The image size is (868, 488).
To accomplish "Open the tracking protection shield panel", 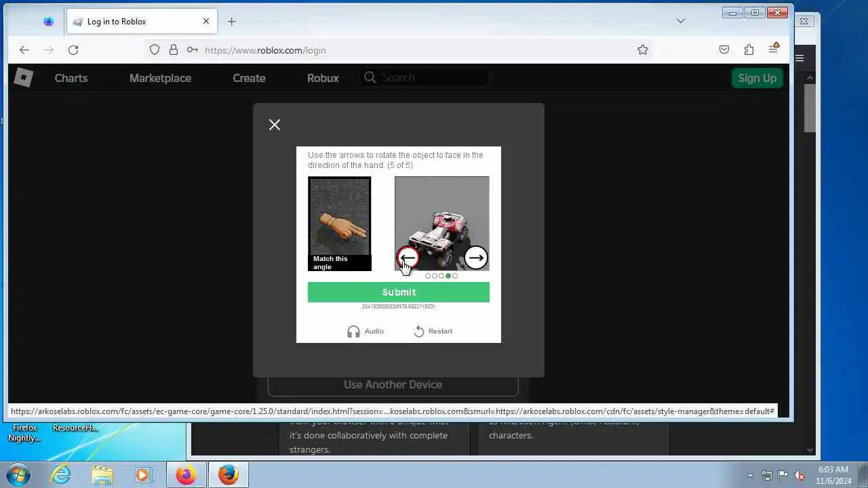I will point(155,49).
